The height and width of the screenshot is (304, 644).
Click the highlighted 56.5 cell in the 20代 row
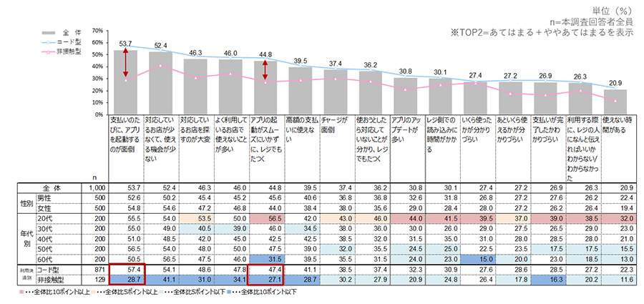(265, 217)
